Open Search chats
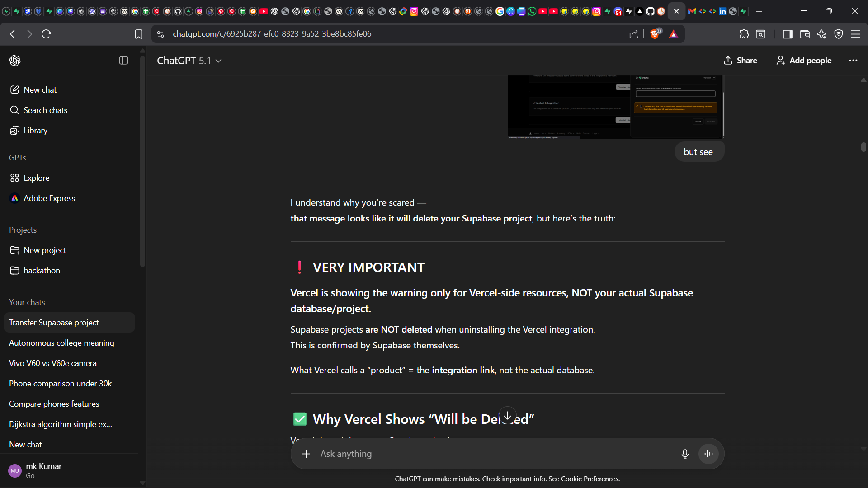Screen dimensions: 868x488 coord(45,110)
